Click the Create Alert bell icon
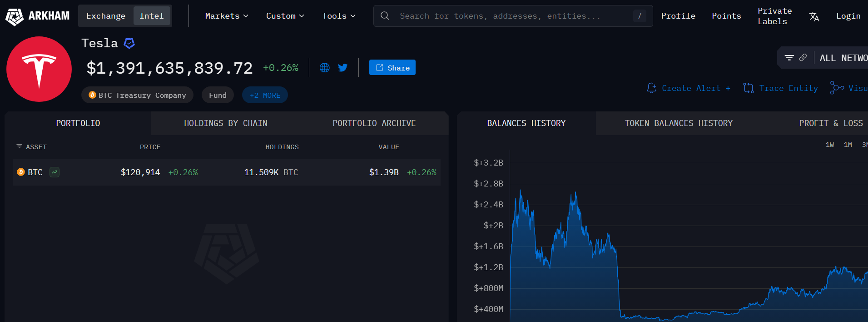Screen dimensions: 868x322 click(x=651, y=88)
